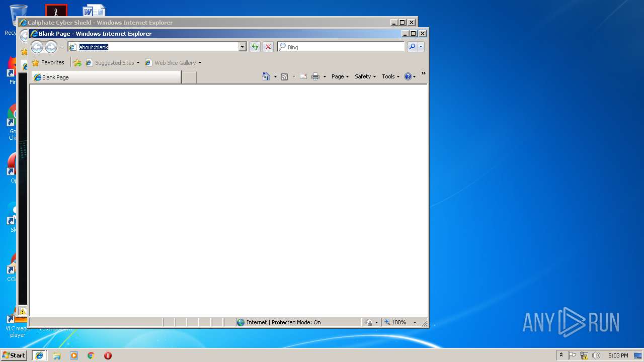Viewport: 644px width, 362px height.
Task: Open the status bar padlock privacy dropdown
Action: click(371, 322)
